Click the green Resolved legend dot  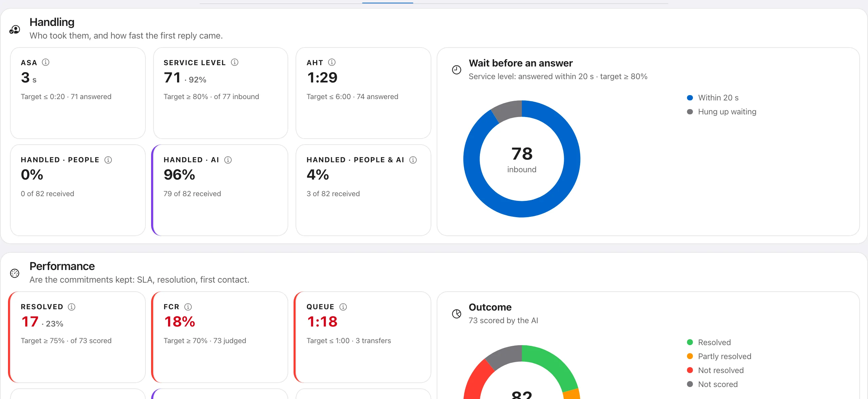click(x=689, y=342)
